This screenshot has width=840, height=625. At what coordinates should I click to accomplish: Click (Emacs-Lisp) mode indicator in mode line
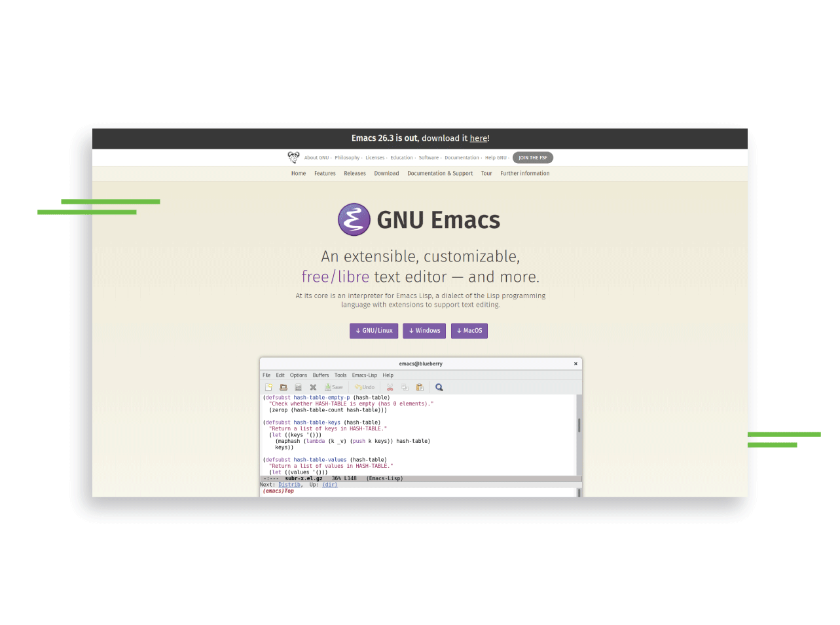[x=385, y=478]
